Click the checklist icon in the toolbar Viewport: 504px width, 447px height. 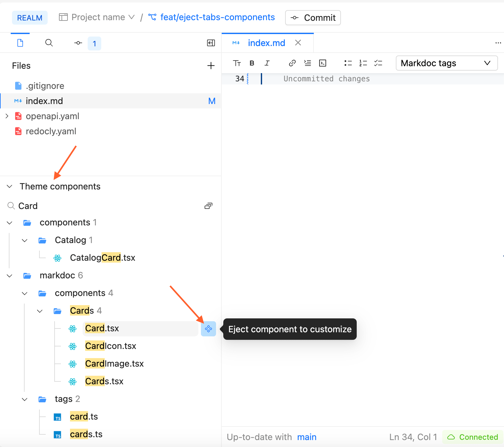coord(378,63)
